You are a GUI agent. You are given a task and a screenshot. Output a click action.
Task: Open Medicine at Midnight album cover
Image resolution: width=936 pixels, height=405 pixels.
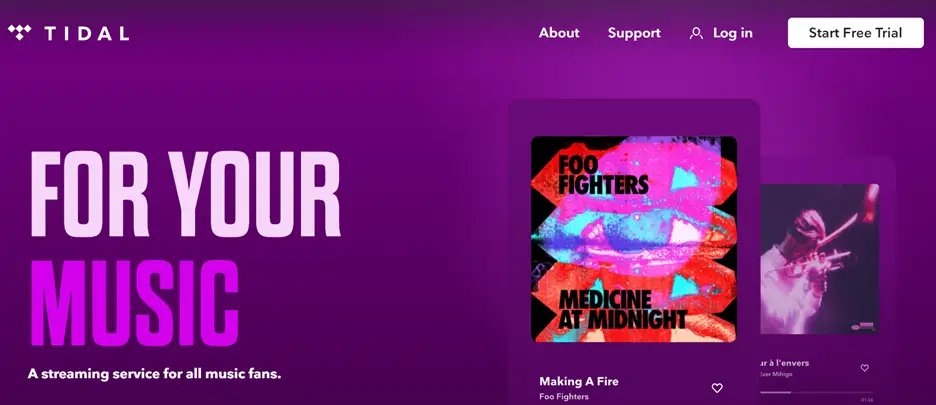(634, 239)
